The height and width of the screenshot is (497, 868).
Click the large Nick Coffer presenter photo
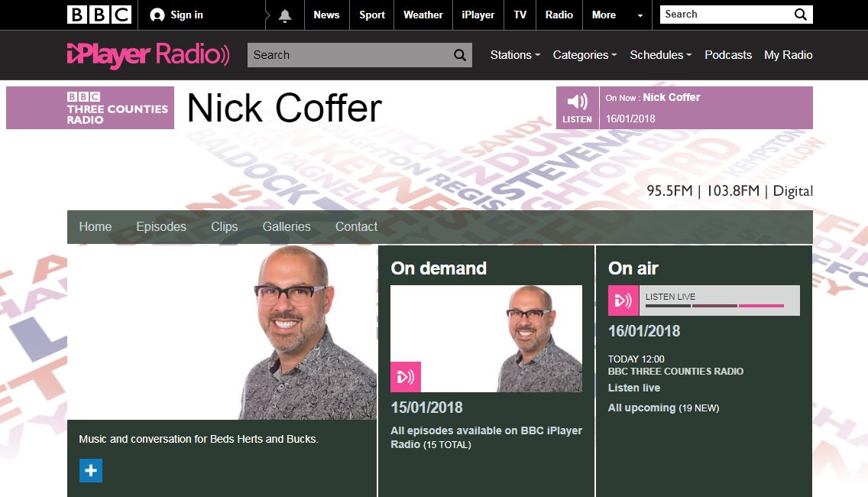(x=222, y=333)
